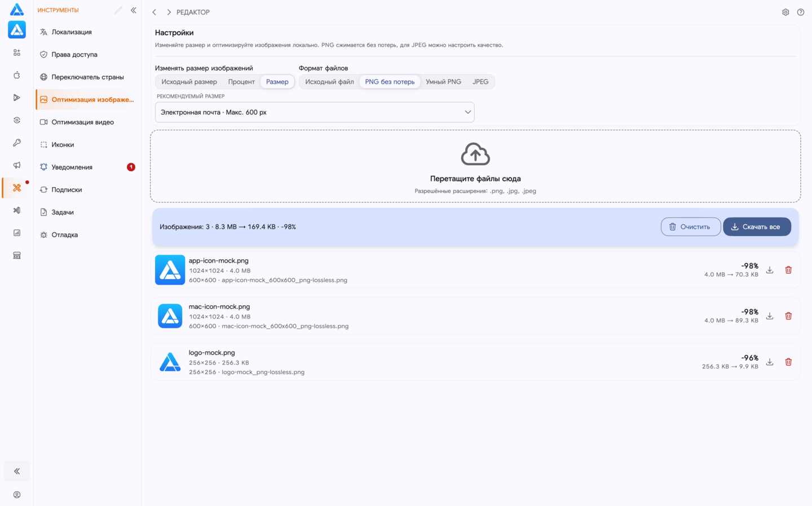
Task: Click the grid-plus icon in the left rail
Action: [17, 52]
